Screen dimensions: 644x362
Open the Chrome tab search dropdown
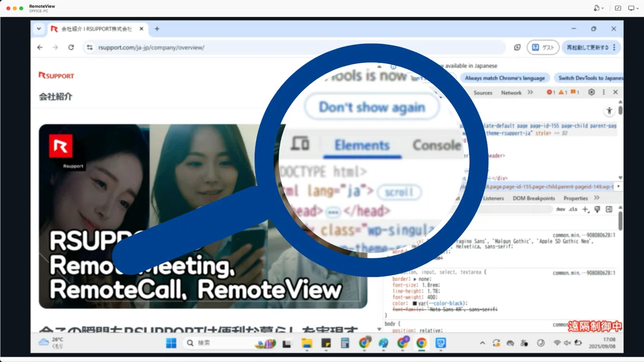tap(39, 29)
